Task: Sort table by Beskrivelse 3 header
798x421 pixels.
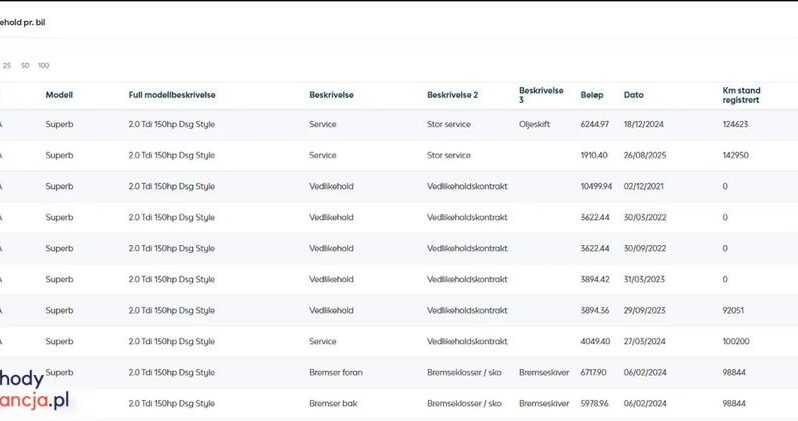Action: click(x=540, y=95)
